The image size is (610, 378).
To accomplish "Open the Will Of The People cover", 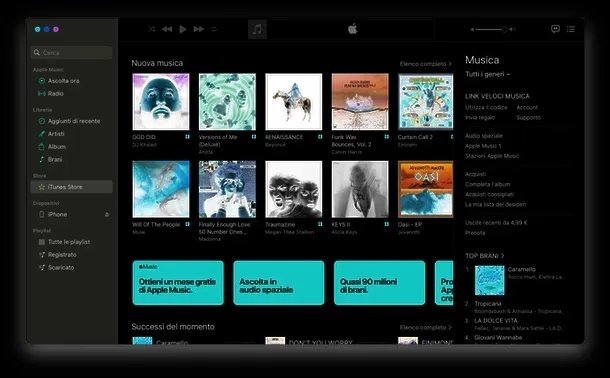I will [x=161, y=189].
